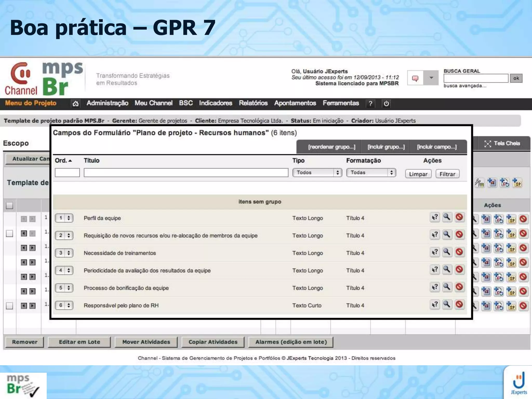Delete Processo de bonificação da equipe field
This screenshot has width=532, height=399.
[459, 287]
